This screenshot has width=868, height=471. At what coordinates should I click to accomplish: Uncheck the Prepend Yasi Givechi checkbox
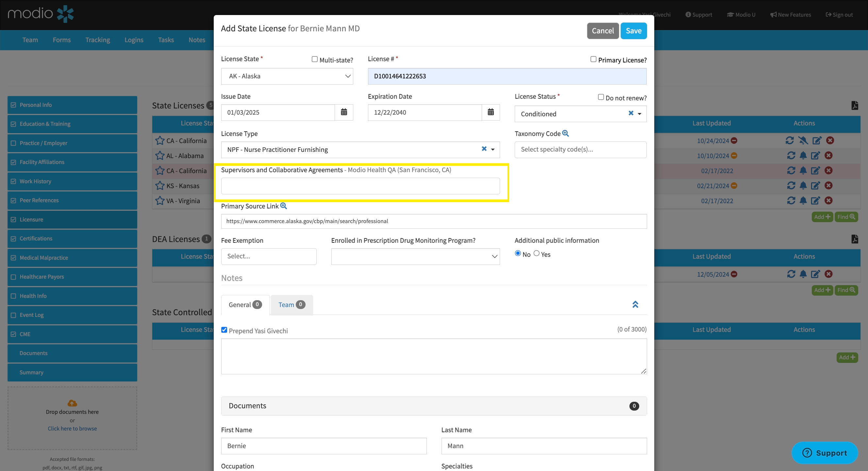(x=224, y=330)
